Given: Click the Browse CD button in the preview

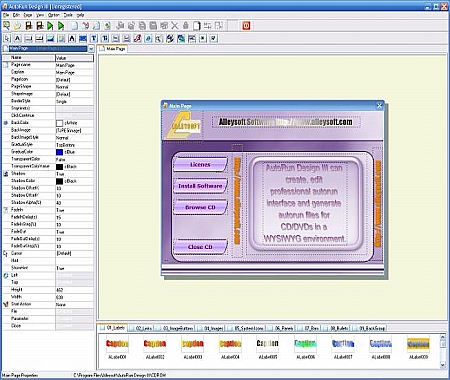Looking at the screenshot, I should coord(200,207).
